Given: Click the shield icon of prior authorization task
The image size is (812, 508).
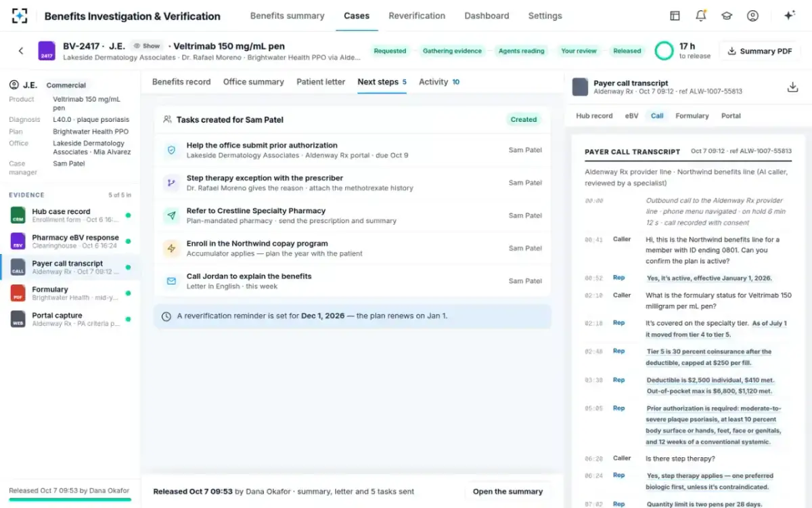Looking at the screenshot, I should [x=171, y=150].
